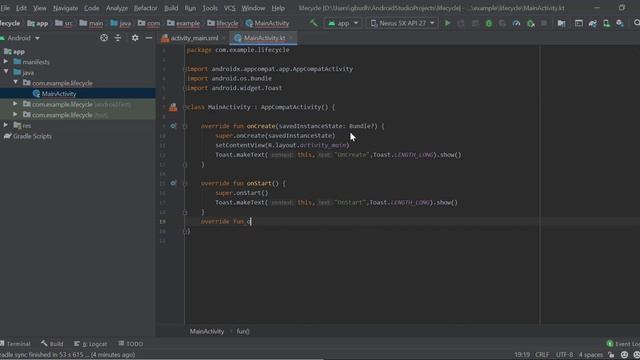This screenshot has width=640, height=360.
Task: Toggle the read-only lock icon in status bar
Action: (611, 355)
